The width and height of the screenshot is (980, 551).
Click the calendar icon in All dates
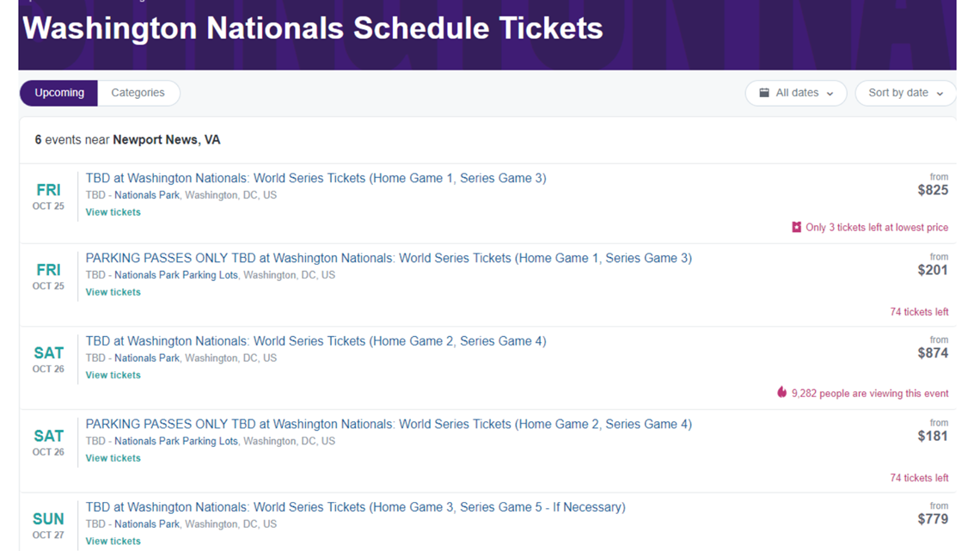click(763, 93)
